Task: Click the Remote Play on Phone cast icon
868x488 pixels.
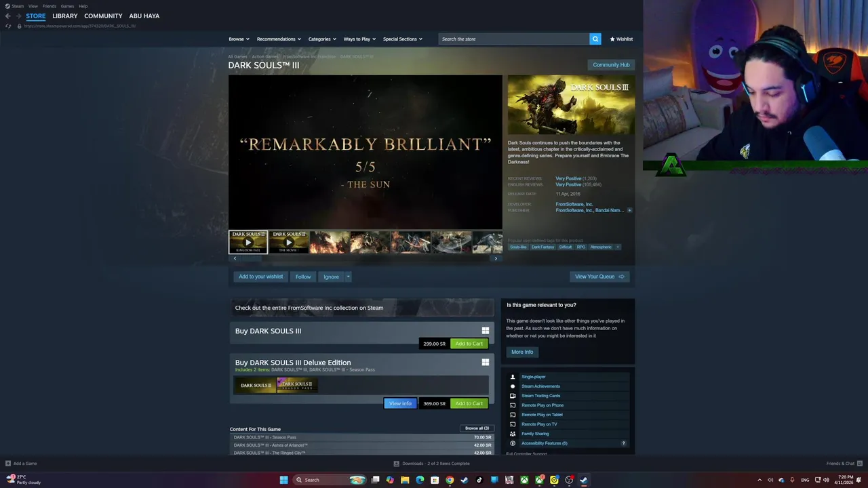Action: pos(513,405)
